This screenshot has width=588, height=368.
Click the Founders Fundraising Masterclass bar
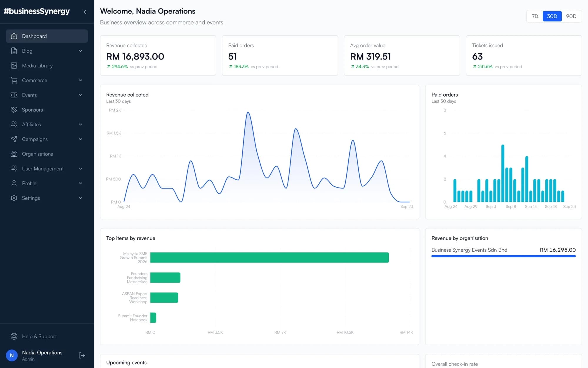click(165, 278)
